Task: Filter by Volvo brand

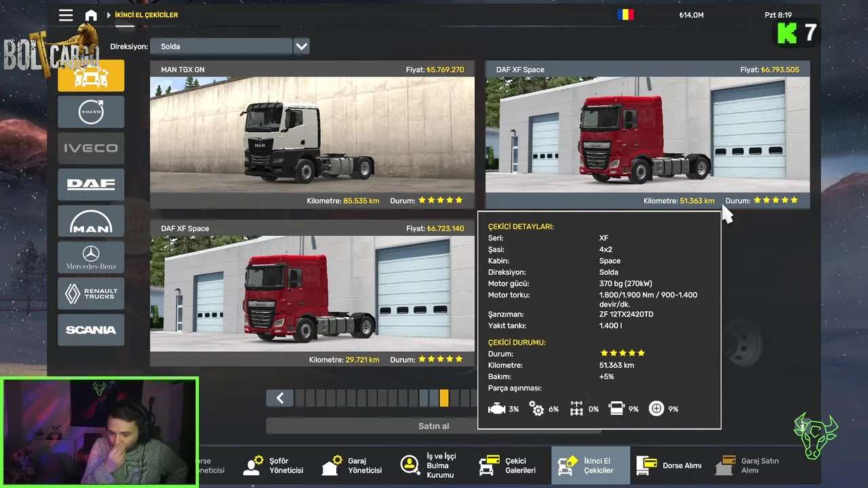Action: pyautogui.click(x=91, y=112)
